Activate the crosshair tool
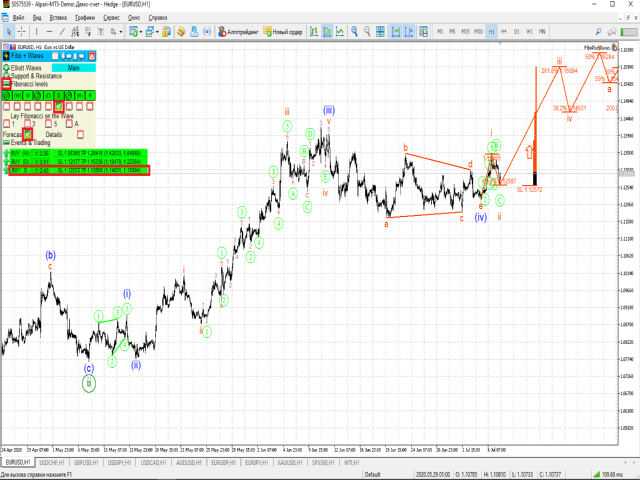This screenshot has height=480, width=640. [22, 31]
